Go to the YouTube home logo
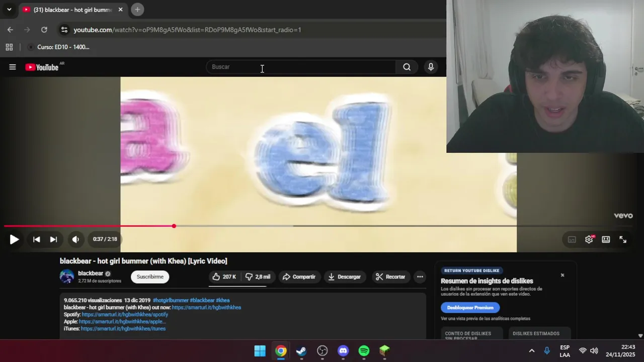The image size is (644, 362). point(42,67)
